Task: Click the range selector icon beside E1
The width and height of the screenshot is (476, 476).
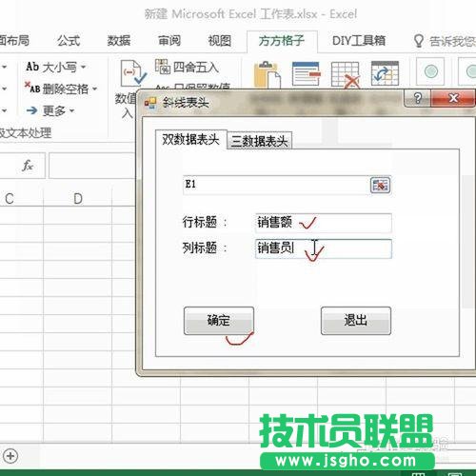Action: [x=380, y=185]
